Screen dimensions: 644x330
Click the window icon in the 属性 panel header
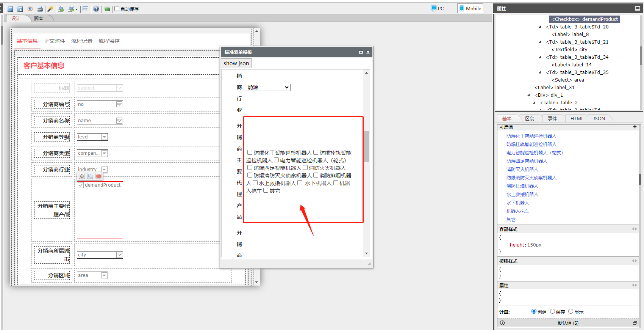(x=637, y=8)
